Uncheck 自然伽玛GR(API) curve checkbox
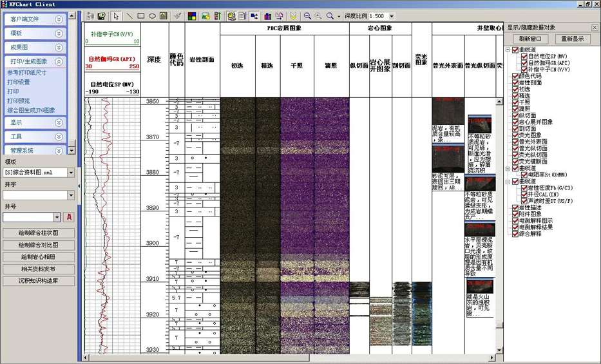Image resolution: width=601 pixels, height=364 pixels. pyautogui.click(x=524, y=63)
